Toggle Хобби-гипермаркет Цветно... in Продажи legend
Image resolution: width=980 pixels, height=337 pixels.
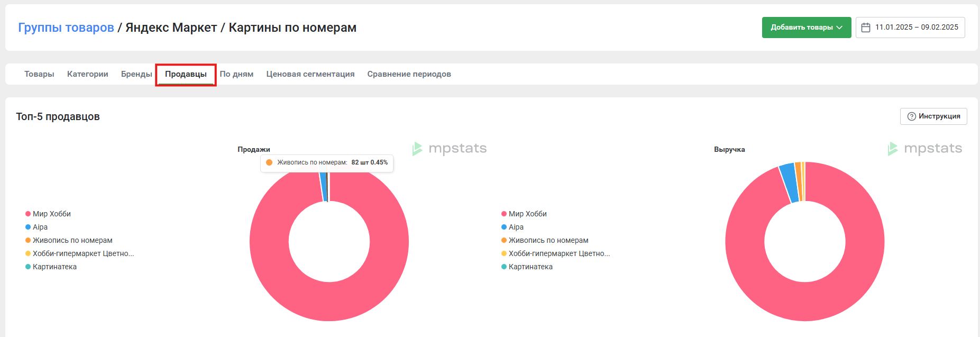point(80,253)
